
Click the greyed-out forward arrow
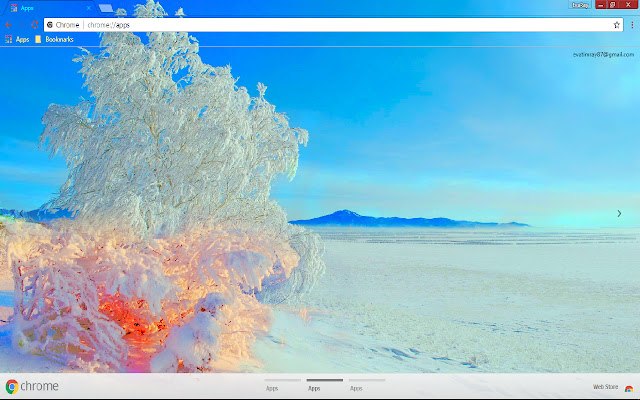pos(22,25)
